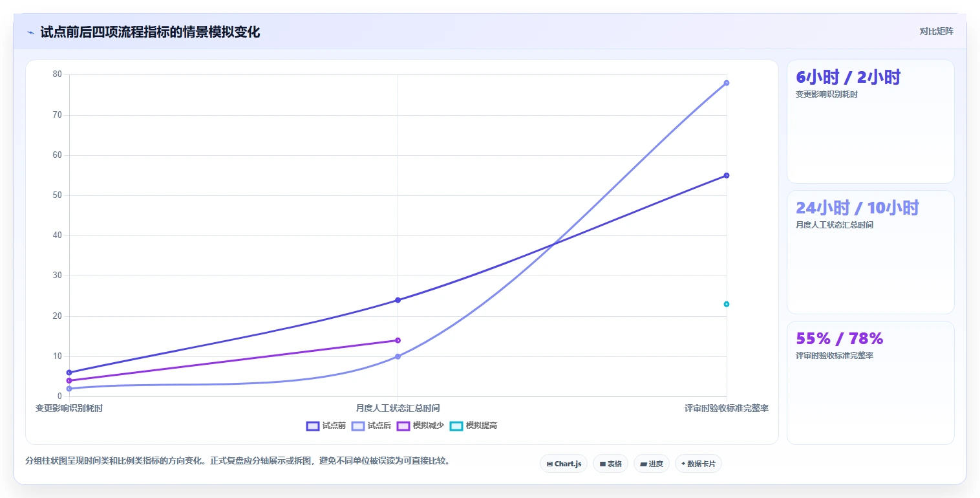980x498 pixels.
Task: Click the footnote text about 分组柱状图
Action: [x=237, y=461]
